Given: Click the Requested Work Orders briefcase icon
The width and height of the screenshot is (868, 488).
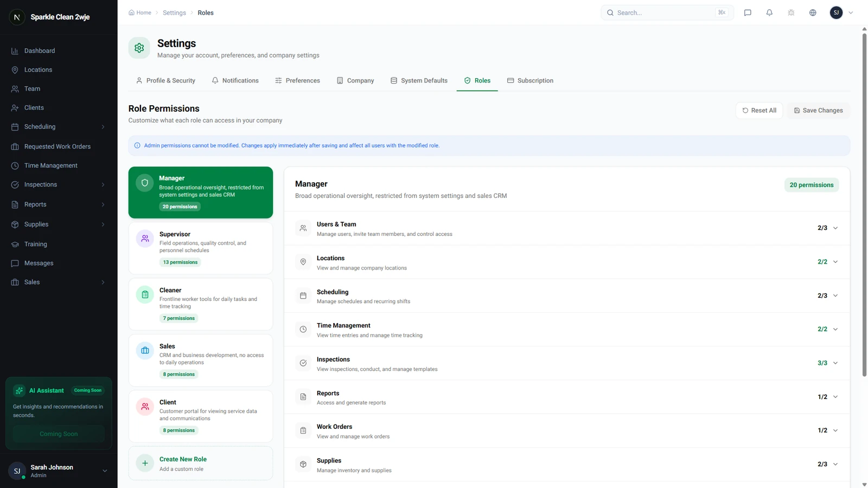Looking at the screenshot, I should (15, 147).
